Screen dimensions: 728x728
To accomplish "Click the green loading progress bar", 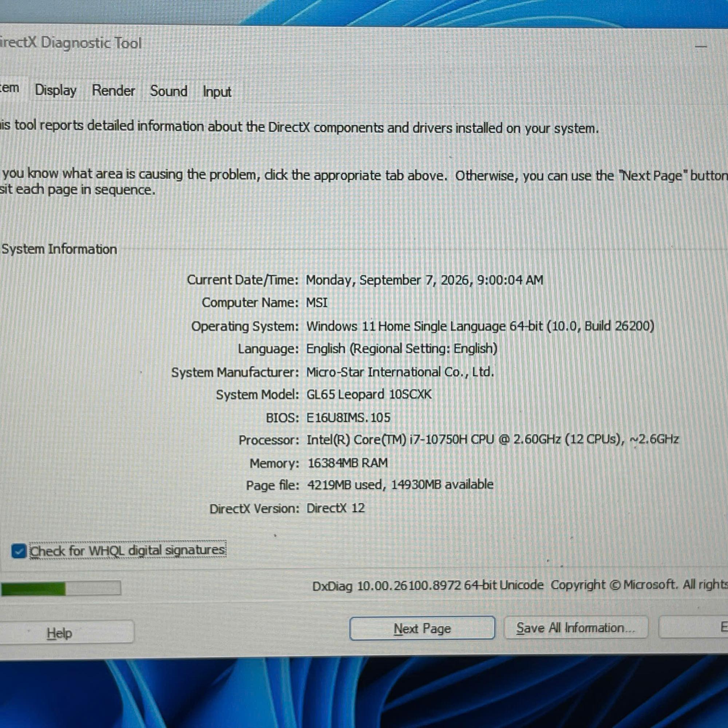I will click(x=61, y=589).
